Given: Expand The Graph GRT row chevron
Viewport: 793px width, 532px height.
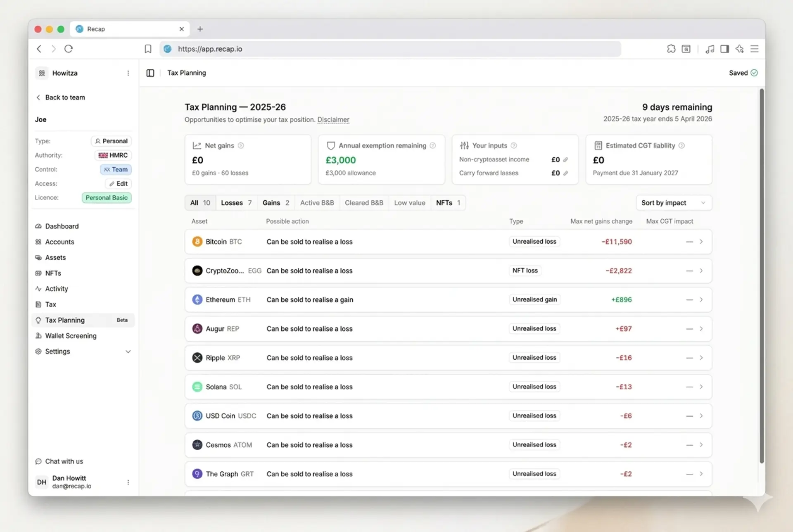Looking at the screenshot, I should (x=701, y=474).
